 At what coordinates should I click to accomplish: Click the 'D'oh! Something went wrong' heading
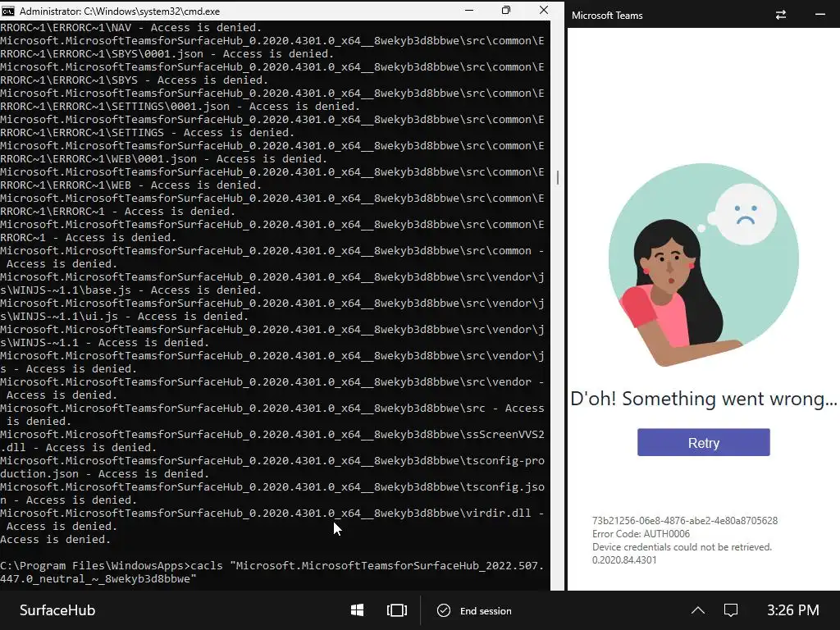point(703,399)
